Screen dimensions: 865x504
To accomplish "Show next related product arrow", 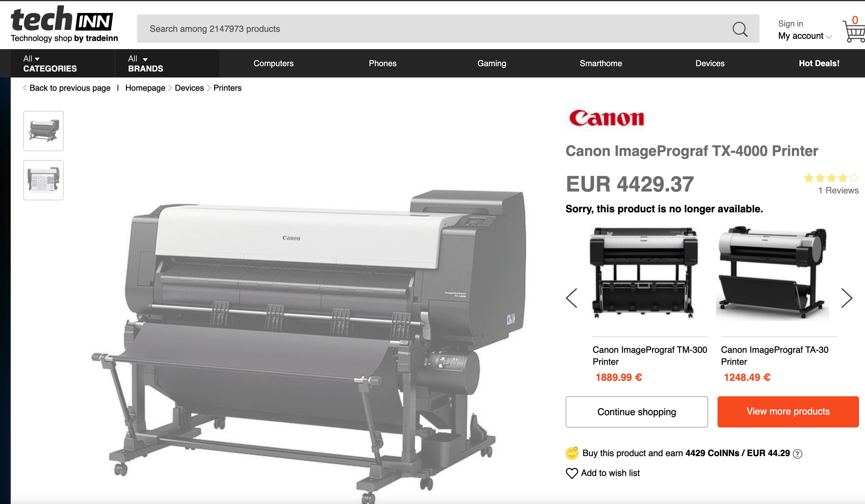I will point(846,298).
